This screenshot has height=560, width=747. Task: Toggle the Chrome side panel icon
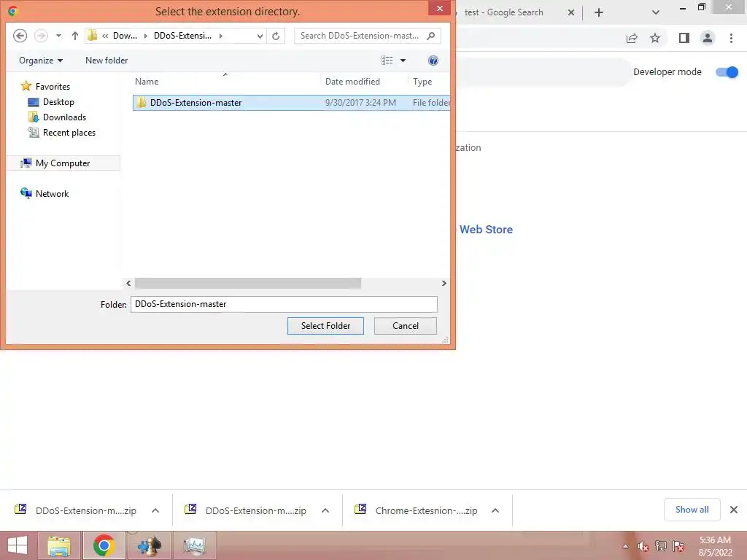[684, 38]
